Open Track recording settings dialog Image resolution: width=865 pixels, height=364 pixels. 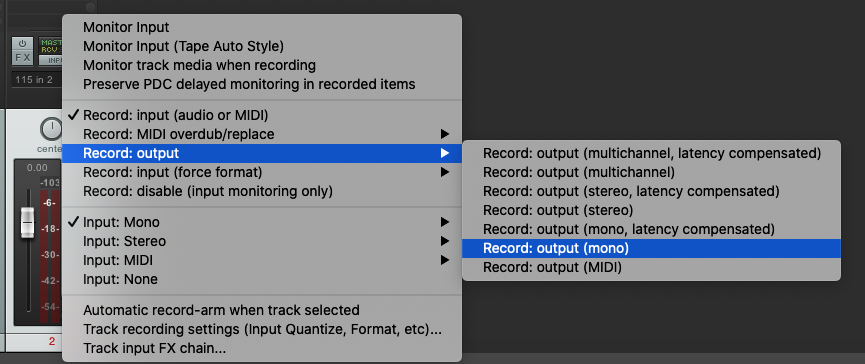coord(261,329)
